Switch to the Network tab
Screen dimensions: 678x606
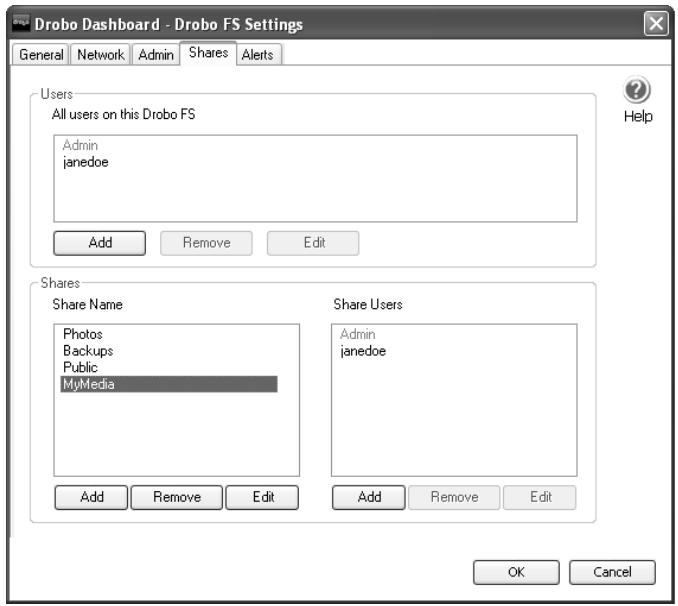click(x=100, y=55)
